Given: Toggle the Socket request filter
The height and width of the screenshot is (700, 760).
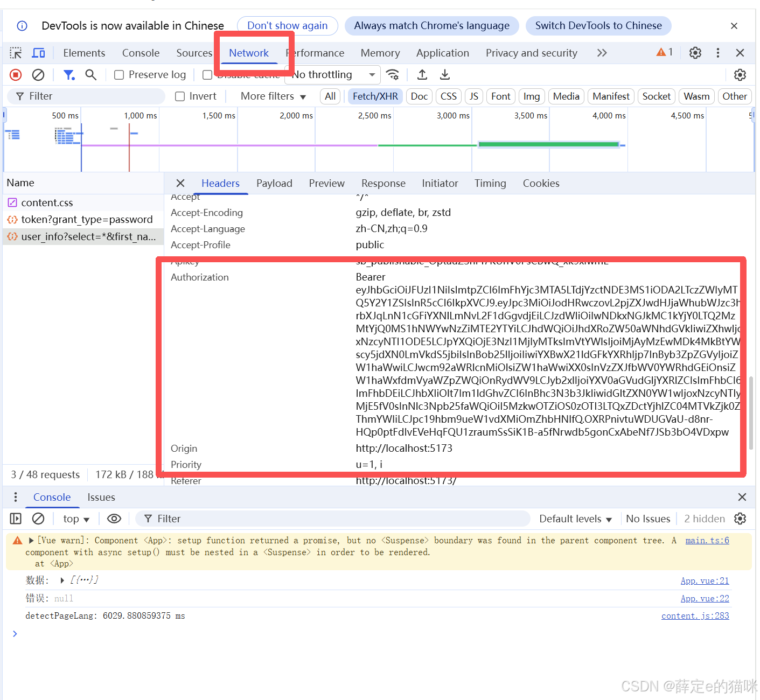Looking at the screenshot, I should (657, 96).
